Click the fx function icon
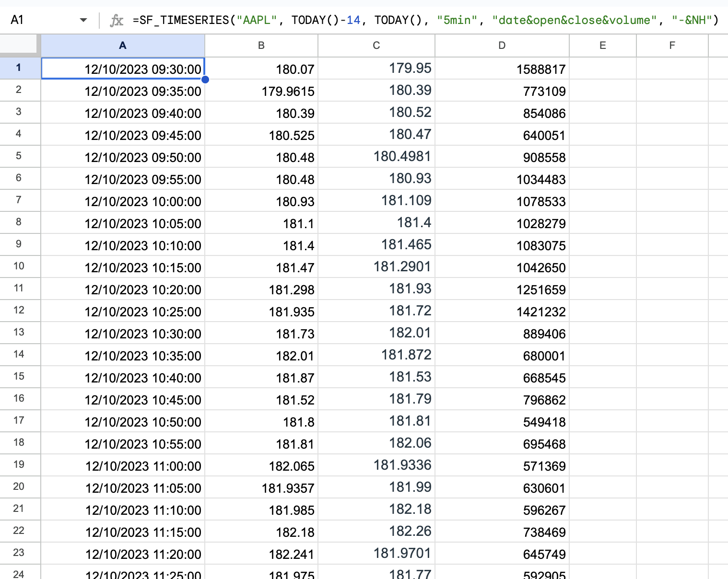The image size is (728, 579). click(x=117, y=20)
